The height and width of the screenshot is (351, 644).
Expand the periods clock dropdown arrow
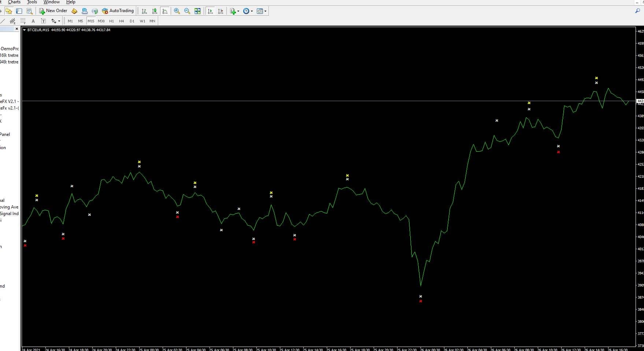click(x=252, y=11)
